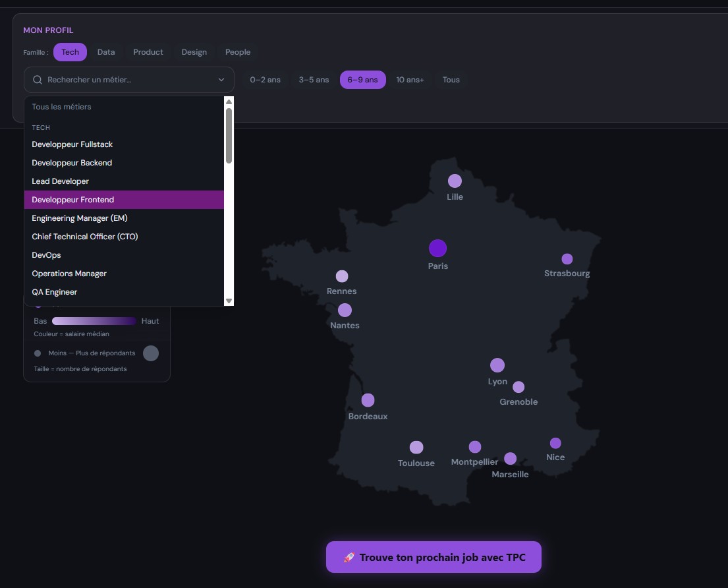The image size is (728, 588).
Task: Select the Lille map marker
Action: pos(455,181)
